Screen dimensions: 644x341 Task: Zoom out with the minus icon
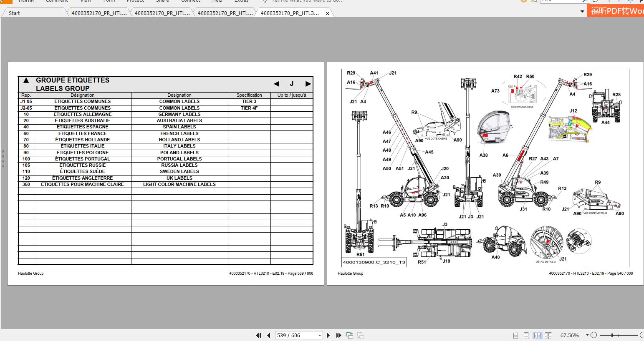[x=593, y=335]
